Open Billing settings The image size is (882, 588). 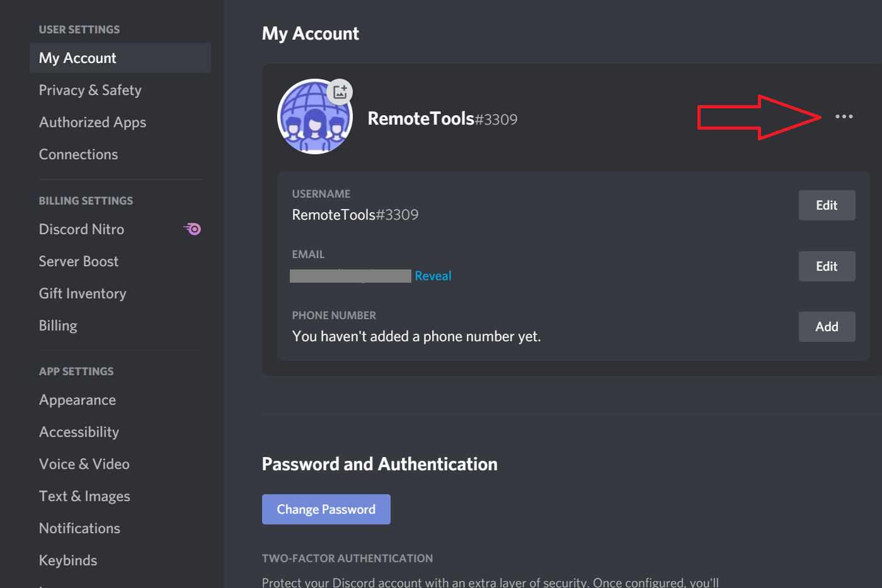[58, 325]
